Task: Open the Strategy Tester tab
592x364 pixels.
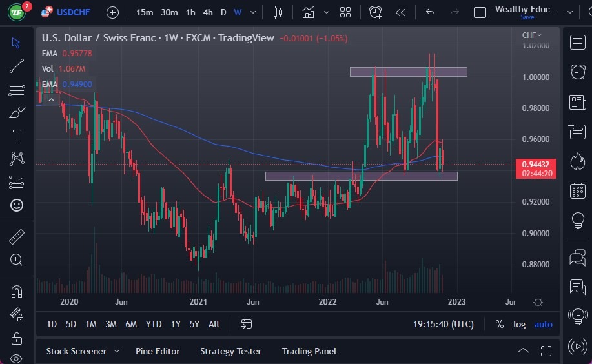Action: tap(230, 351)
